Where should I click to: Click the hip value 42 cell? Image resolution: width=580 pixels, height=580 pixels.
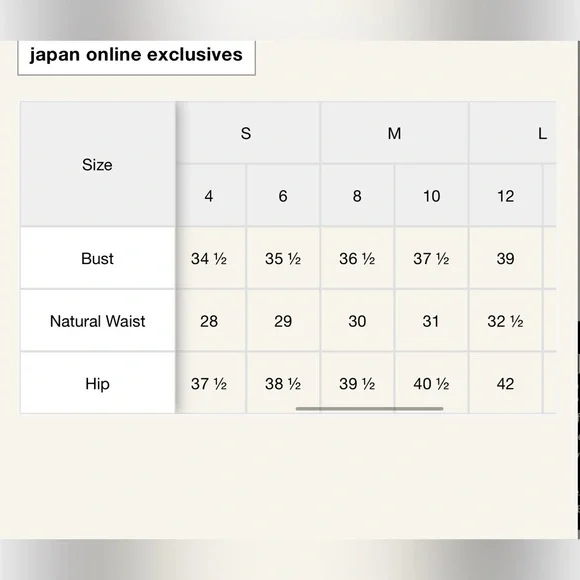(x=505, y=383)
